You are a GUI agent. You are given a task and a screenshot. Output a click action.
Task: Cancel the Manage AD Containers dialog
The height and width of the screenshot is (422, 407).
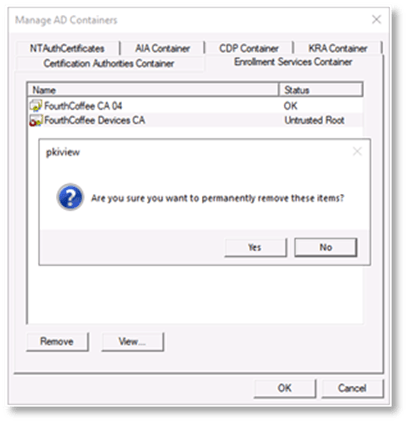(x=352, y=388)
